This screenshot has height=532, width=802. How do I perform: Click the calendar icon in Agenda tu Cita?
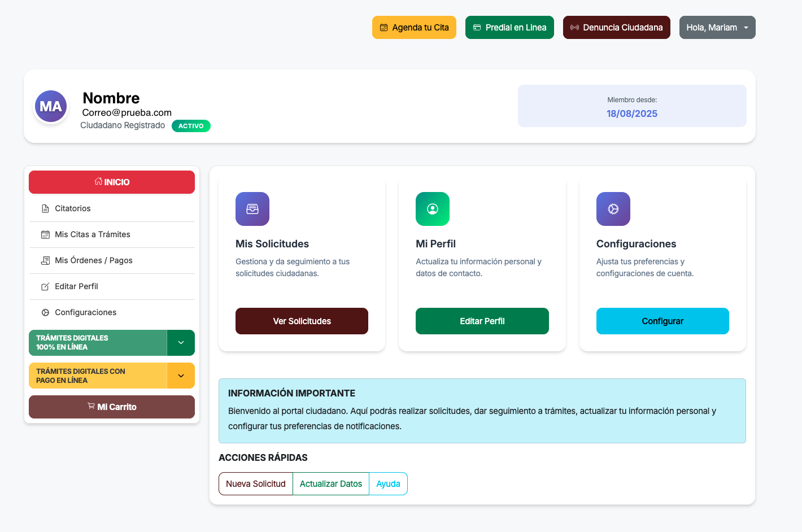point(383,28)
